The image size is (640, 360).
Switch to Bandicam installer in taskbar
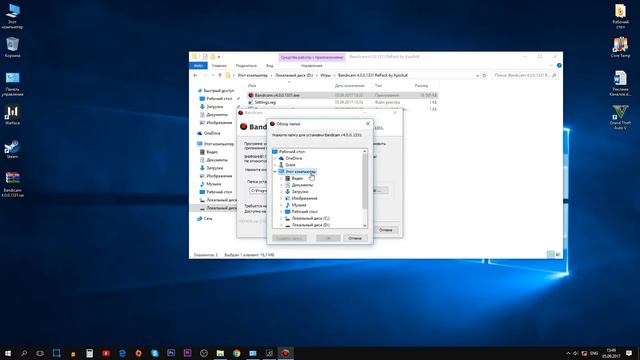[285, 353]
